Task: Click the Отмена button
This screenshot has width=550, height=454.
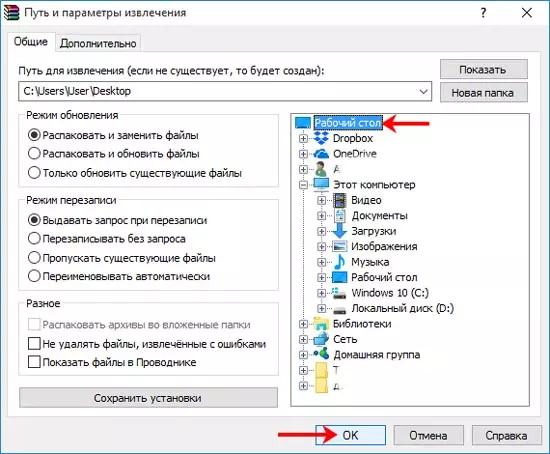Action: 428,435
